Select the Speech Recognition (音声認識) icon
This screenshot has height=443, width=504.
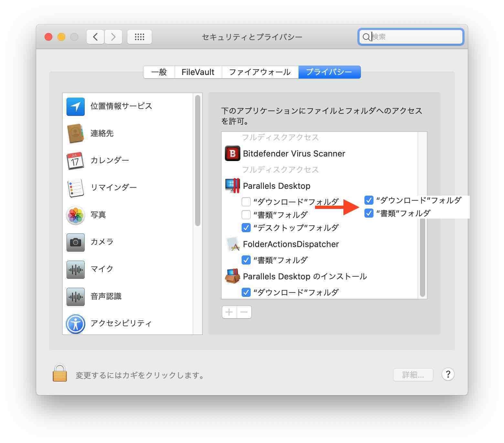76,297
